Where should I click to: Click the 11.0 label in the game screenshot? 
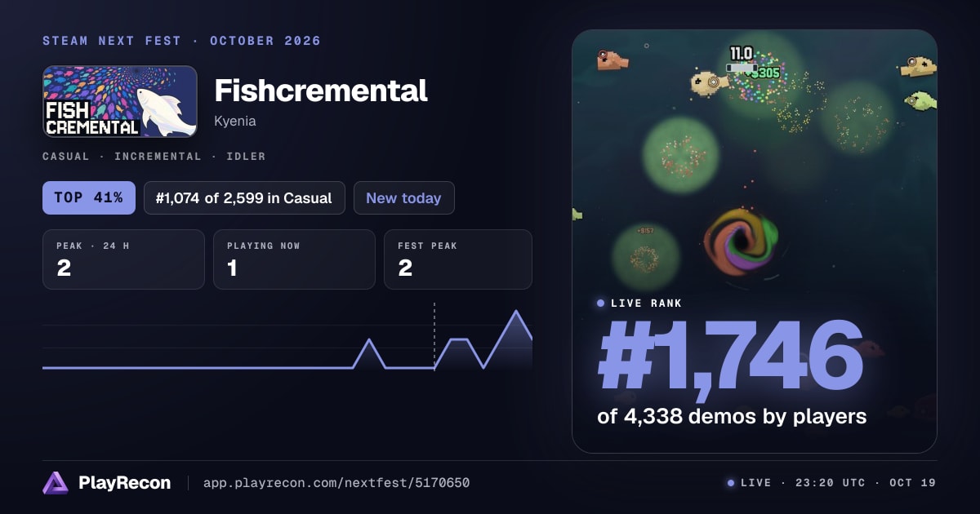coord(741,54)
